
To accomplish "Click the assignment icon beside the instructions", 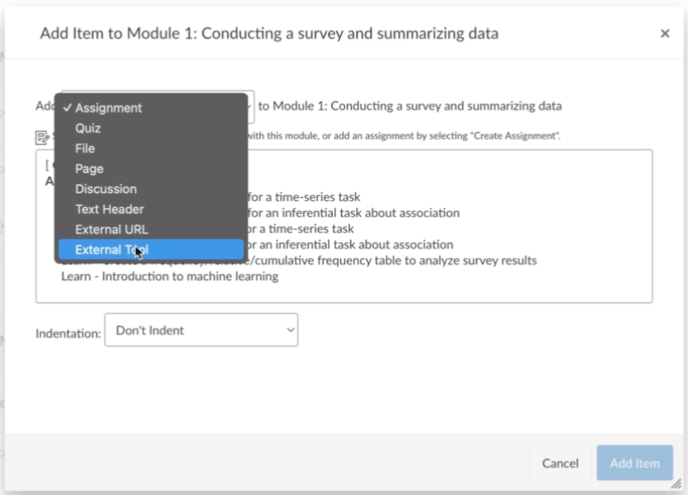I will click(x=42, y=137).
